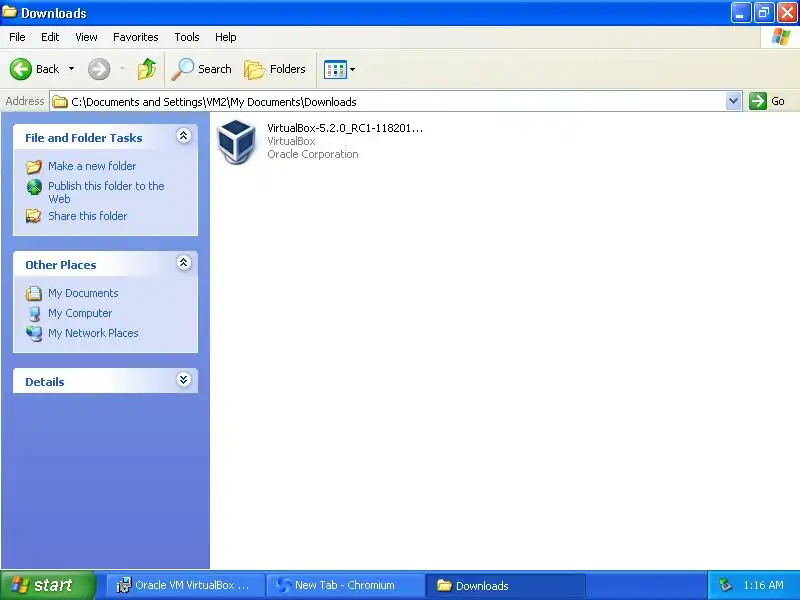Restore down the Downloads window
The width and height of the screenshot is (800, 600).
(x=764, y=13)
